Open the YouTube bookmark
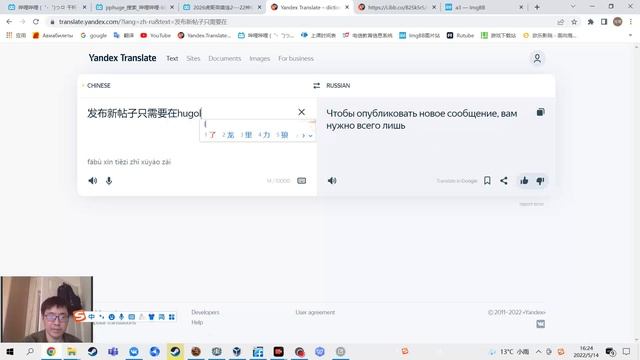The image size is (640, 360). click(x=156, y=36)
